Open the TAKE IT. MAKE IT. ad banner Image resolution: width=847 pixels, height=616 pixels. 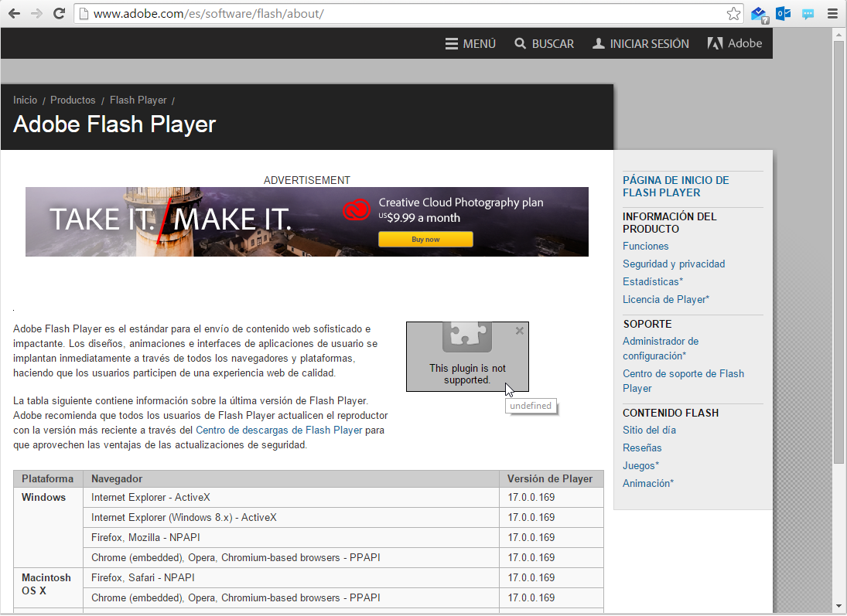[307, 222]
